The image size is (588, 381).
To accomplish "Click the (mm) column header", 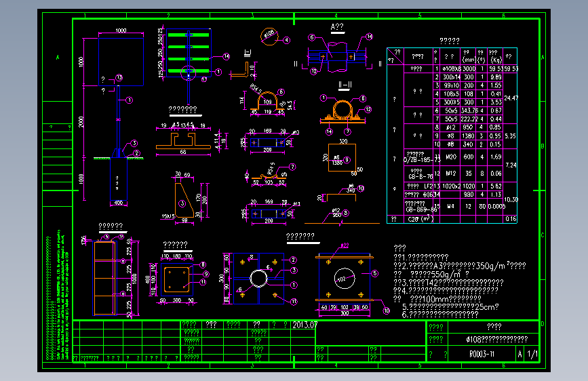I will click(x=469, y=60).
